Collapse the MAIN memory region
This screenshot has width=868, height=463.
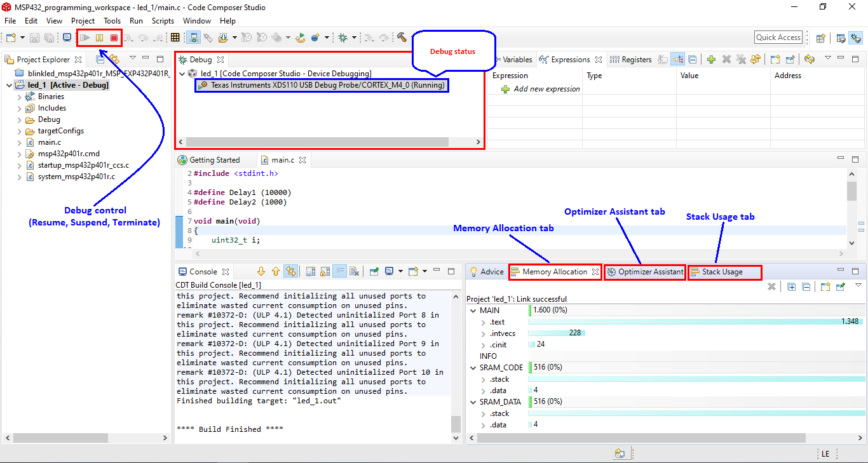point(473,310)
